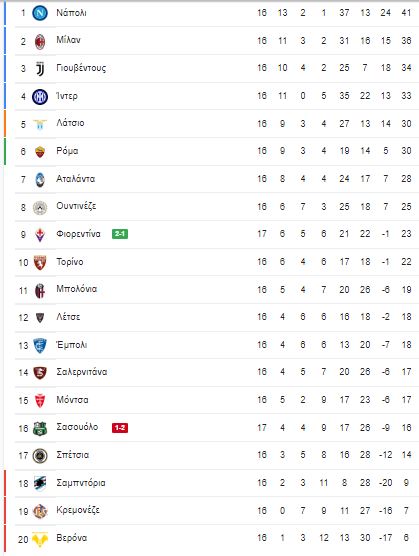Click the Sampdoria club badge
419x556 pixels.
click(x=40, y=484)
